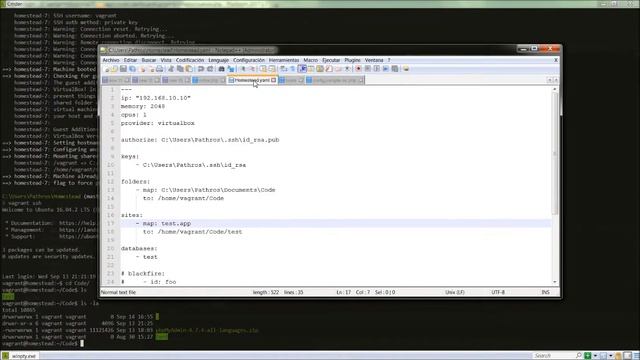This screenshot has height=360, width=640.
Task: Toggle show all characters icon
Action: [x=292, y=69]
